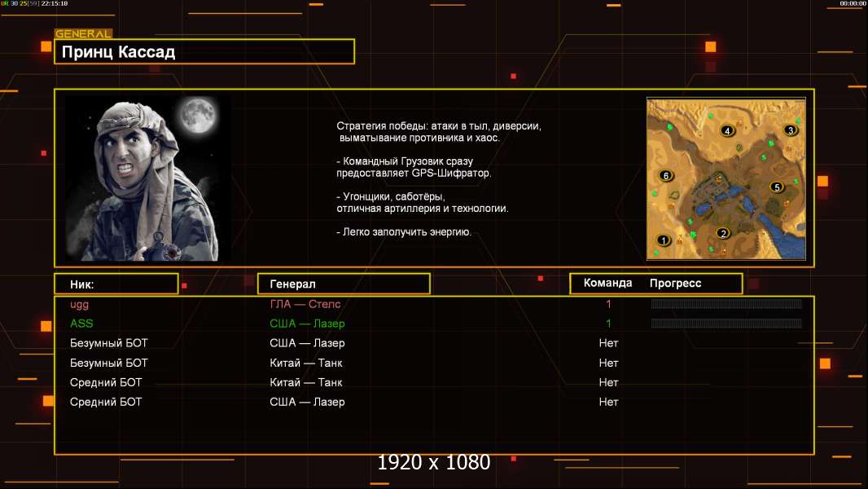The width and height of the screenshot is (868, 489).
Task: Click the general name field "Принц Кассад"
Action: 204,51
